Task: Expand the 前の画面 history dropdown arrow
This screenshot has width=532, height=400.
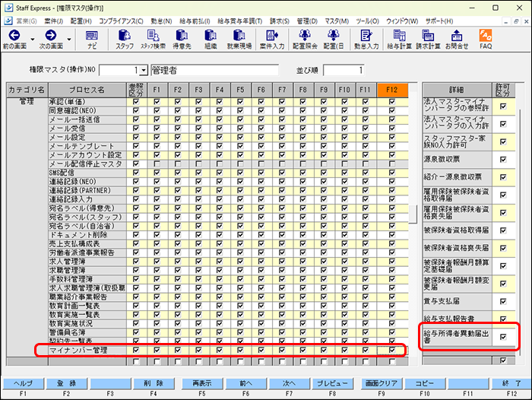Action: [33, 40]
